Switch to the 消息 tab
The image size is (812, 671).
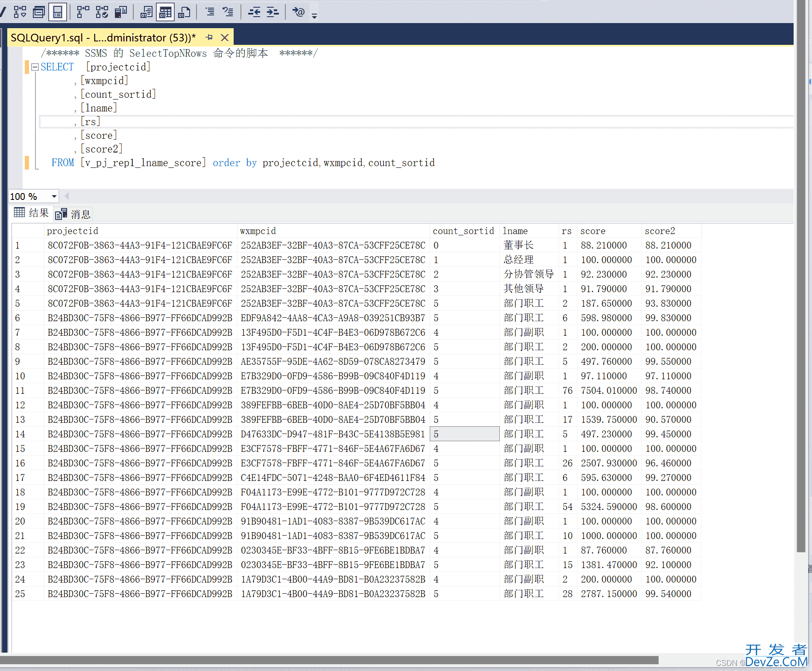tap(73, 214)
